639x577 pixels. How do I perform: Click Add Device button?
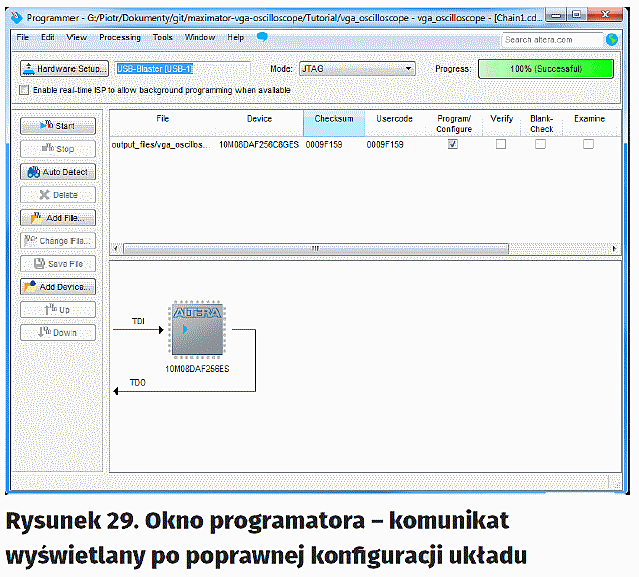[58, 286]
